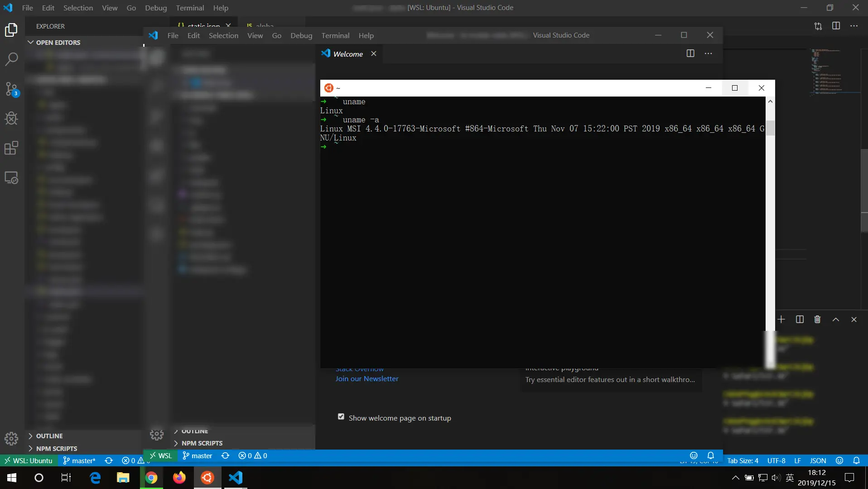Close the Welcome tab

pyautogui.click(x=374, y=53)
